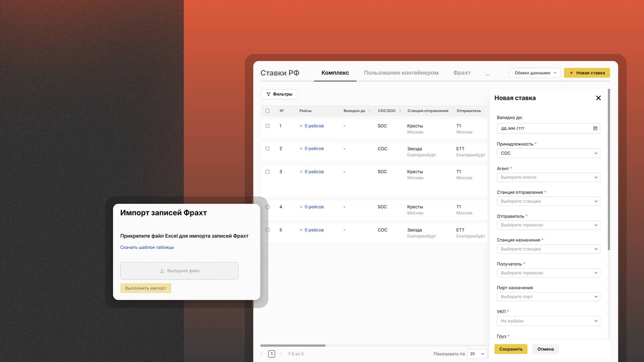Image resolution: width=644 pixels, height=362 pixels.
Task: Switch to the Фрахт tab
Action: (x=462, y=73)
